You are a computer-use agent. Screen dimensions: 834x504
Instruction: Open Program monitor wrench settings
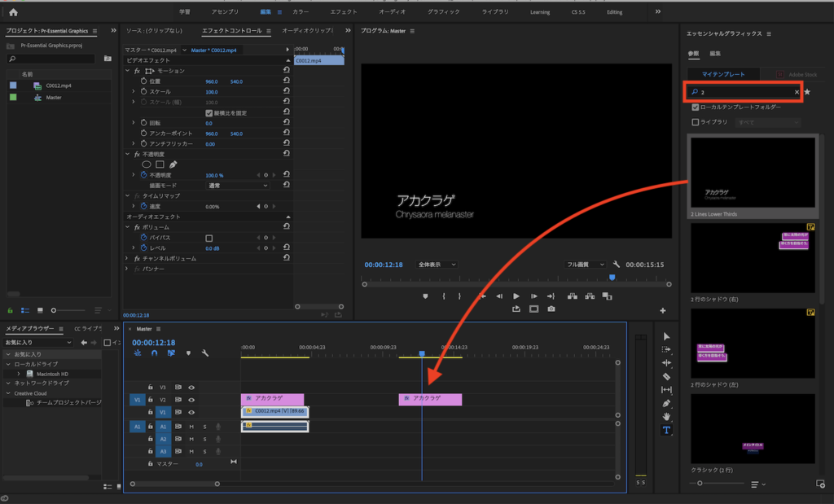tap(617, 265)
